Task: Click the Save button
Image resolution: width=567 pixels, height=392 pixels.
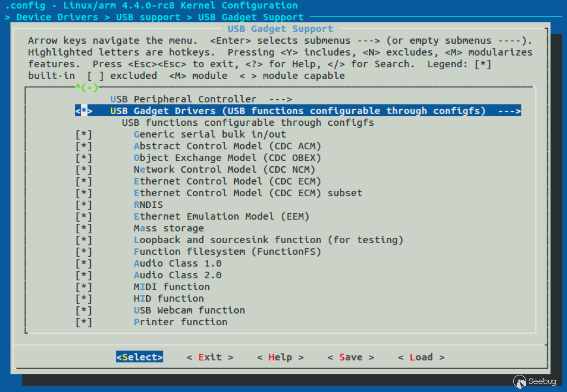Action: coord(351,357)
